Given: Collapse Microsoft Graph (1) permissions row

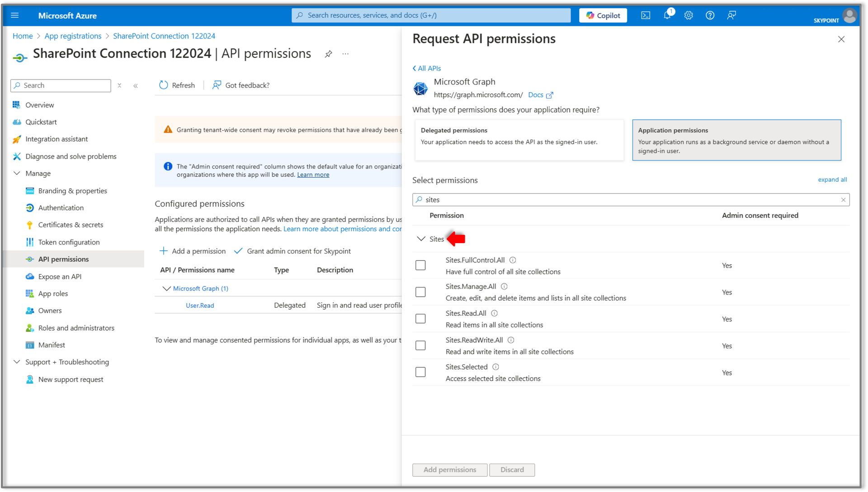Looking at the screenshot, I should 166,288.
